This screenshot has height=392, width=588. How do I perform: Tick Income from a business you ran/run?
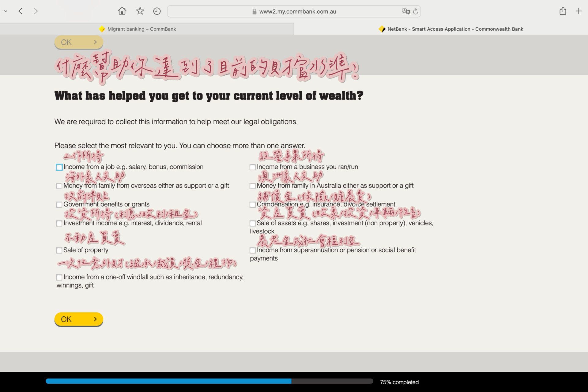pos(253,167)
